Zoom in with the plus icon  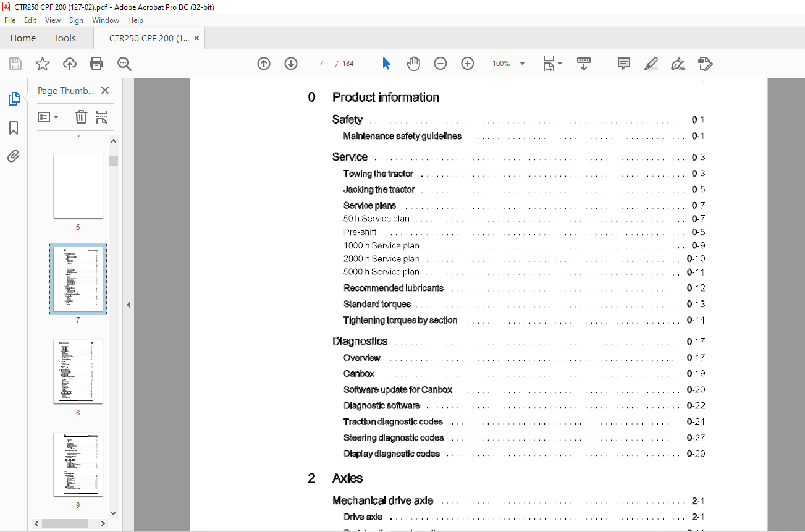(x=468, y=64)
